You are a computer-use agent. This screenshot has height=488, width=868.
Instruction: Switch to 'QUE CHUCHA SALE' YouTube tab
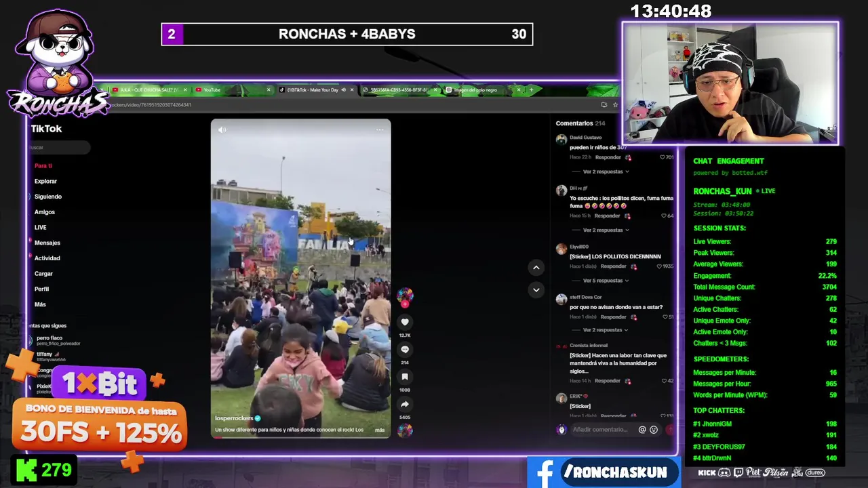(148, 90)
